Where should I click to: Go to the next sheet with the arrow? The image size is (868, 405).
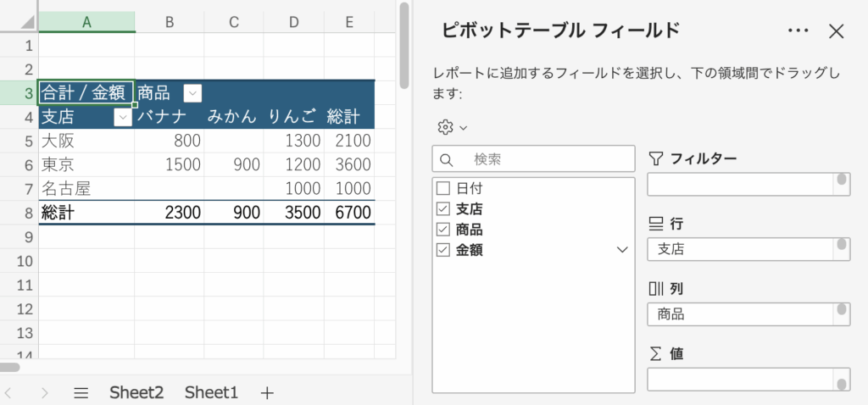pyautogui.click(x=44, y=392)
